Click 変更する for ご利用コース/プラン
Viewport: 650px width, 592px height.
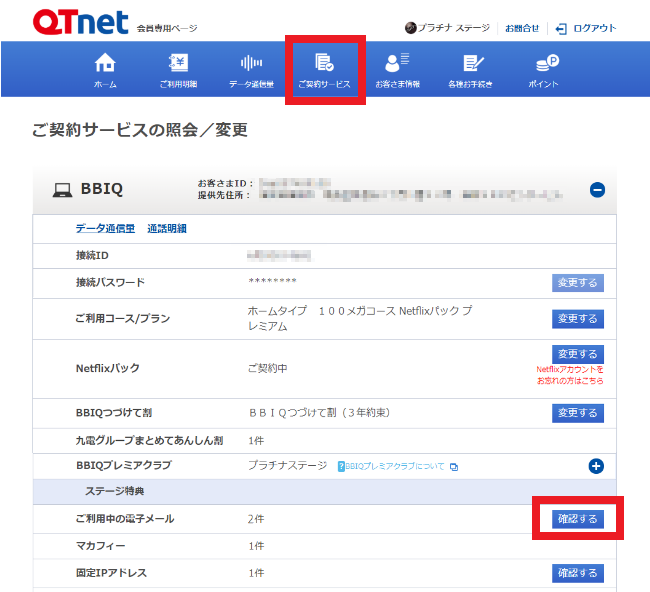577,319
